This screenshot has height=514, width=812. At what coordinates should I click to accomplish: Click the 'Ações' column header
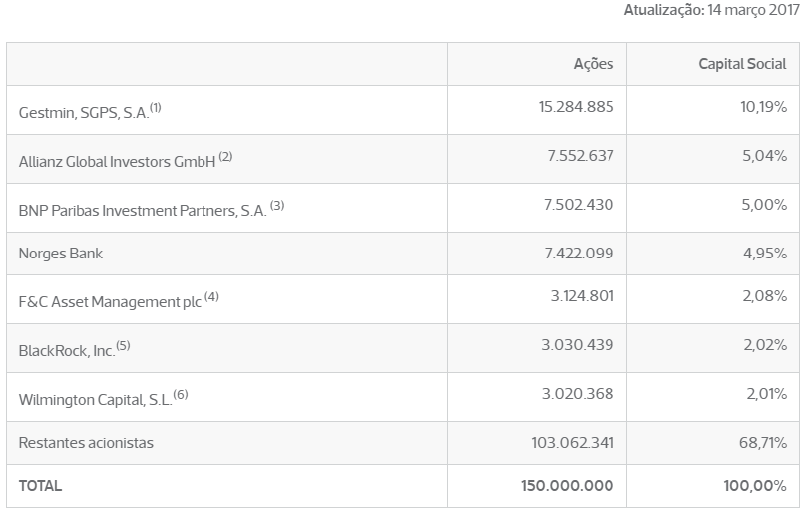(594, 64)
